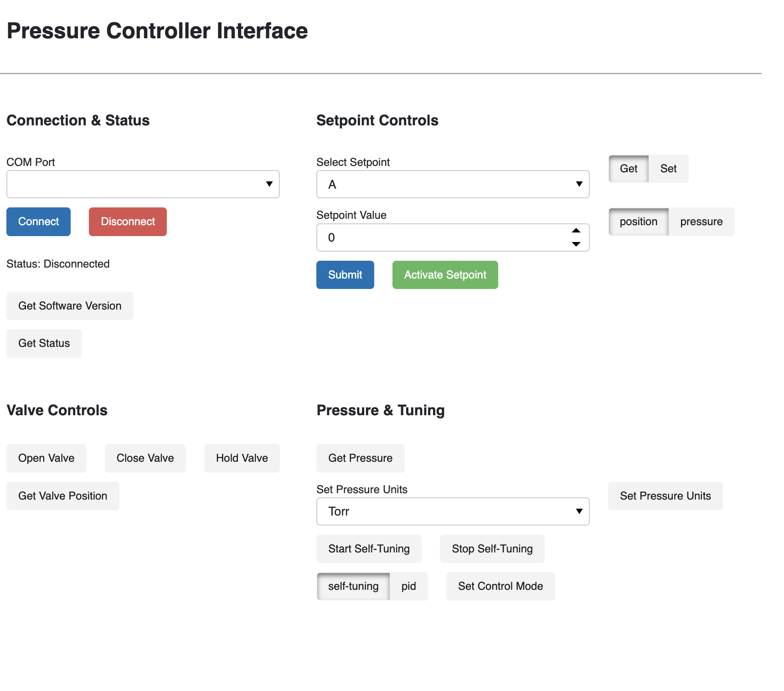This screenshot has width=784, height=691.
Task: Select the position toggle option
Action: coord(638,222)
